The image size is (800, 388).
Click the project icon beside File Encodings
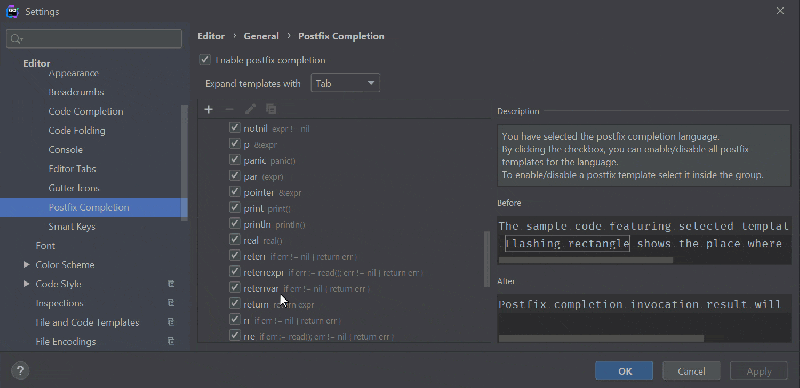click(x=171, y=342)
